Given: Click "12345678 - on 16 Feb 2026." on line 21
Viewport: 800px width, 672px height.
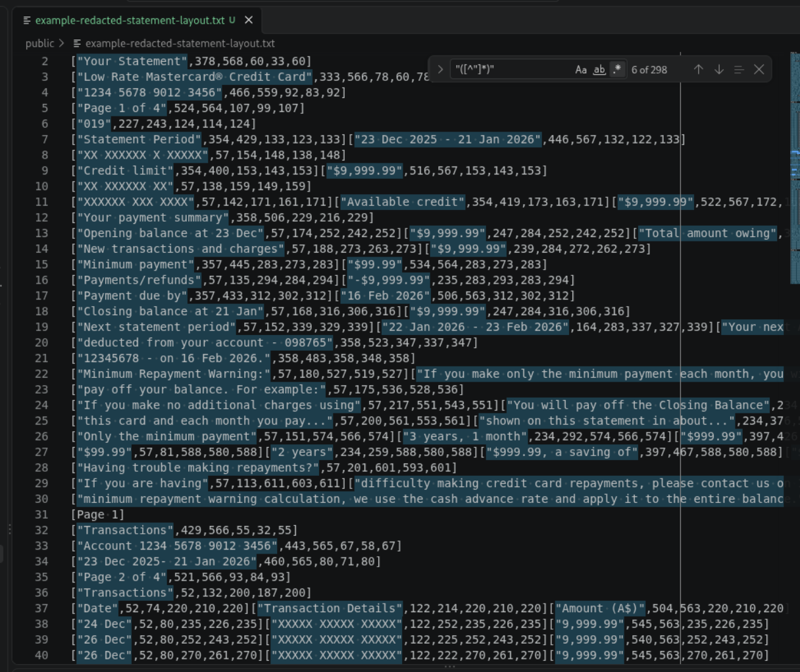Looking at the screenshot, I should point(174,359).
